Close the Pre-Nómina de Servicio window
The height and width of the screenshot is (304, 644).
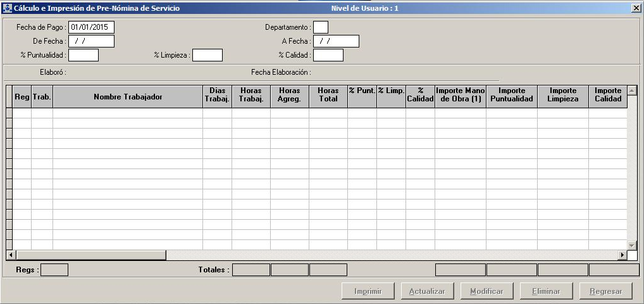636,8
